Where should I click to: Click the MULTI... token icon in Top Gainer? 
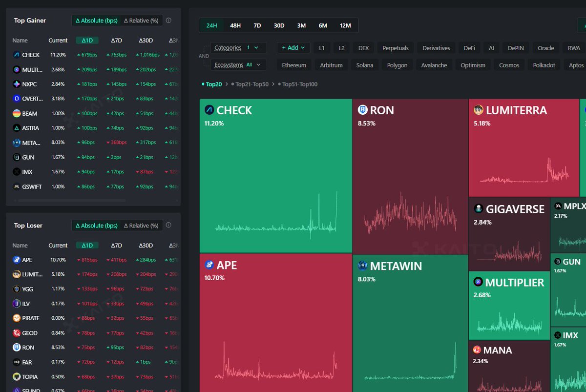click(16, 69)
